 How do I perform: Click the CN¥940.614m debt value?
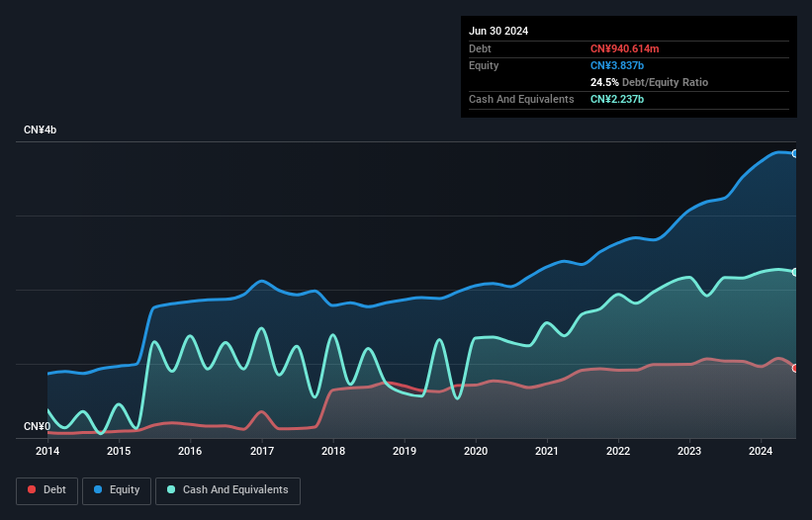(x=624, y=48)
